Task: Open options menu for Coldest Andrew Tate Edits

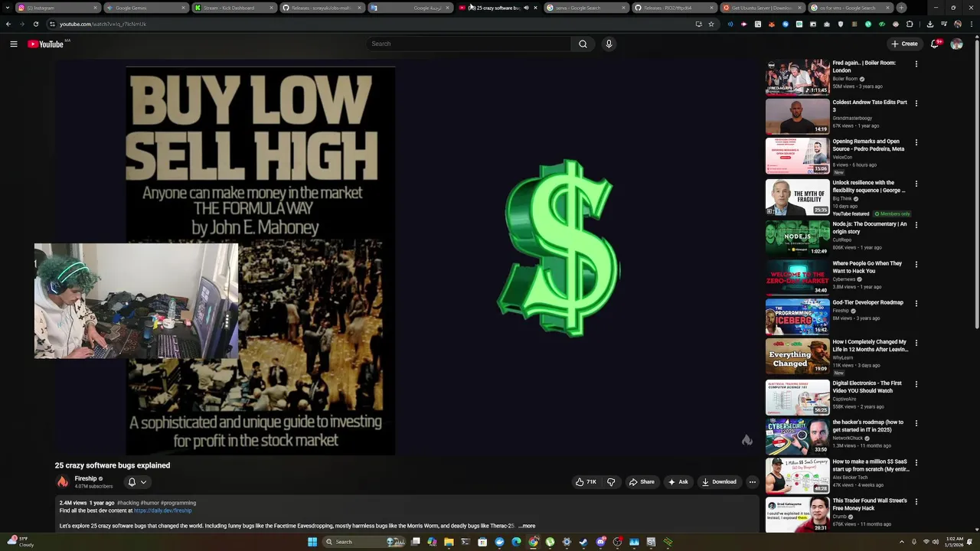Action: [x=916, y=103]
